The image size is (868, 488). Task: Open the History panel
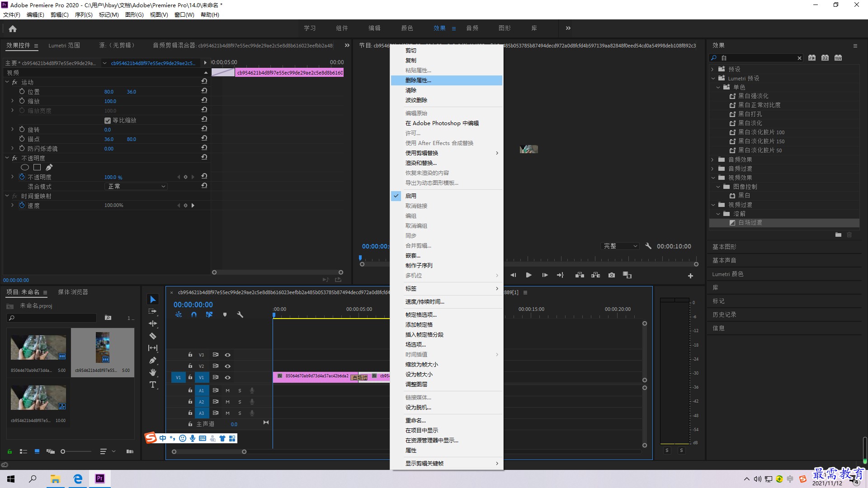coord(724,314)
